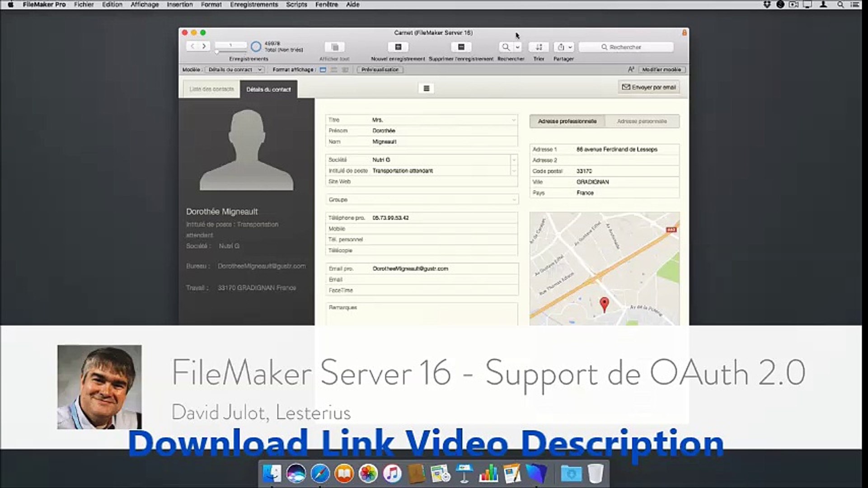The height and width of the screenshot is (488, 868).
Task: Click the Prévisualisation button
Action: click(x=380, y=70)
